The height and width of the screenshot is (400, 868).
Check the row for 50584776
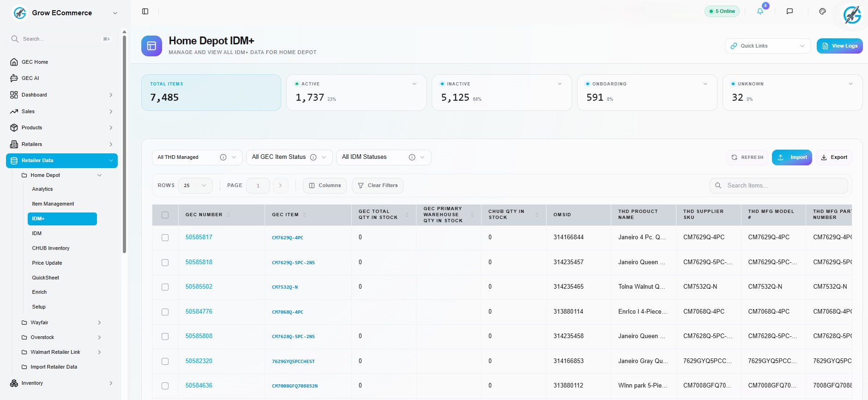pyautogui.click(x=165, y=312)
